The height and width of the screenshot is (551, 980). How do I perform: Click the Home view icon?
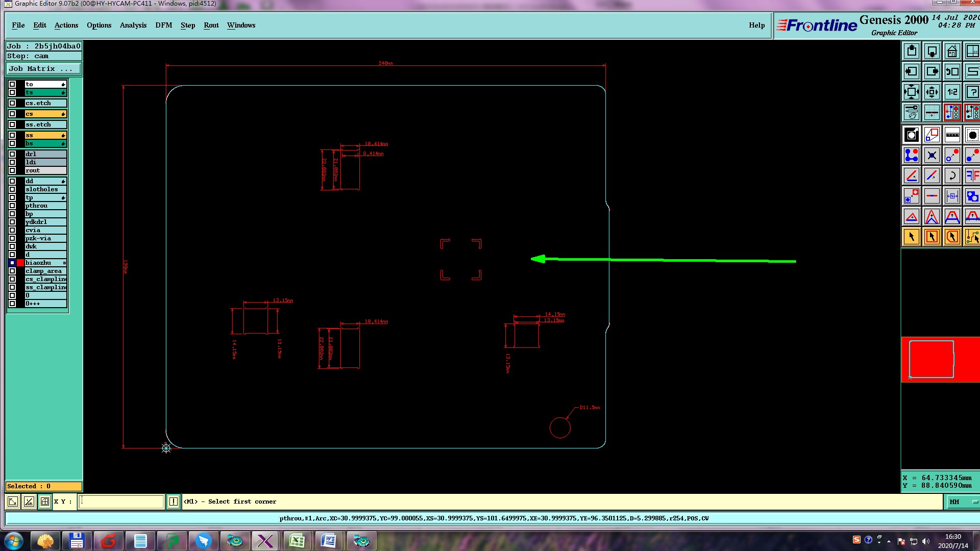click(952, 52)
